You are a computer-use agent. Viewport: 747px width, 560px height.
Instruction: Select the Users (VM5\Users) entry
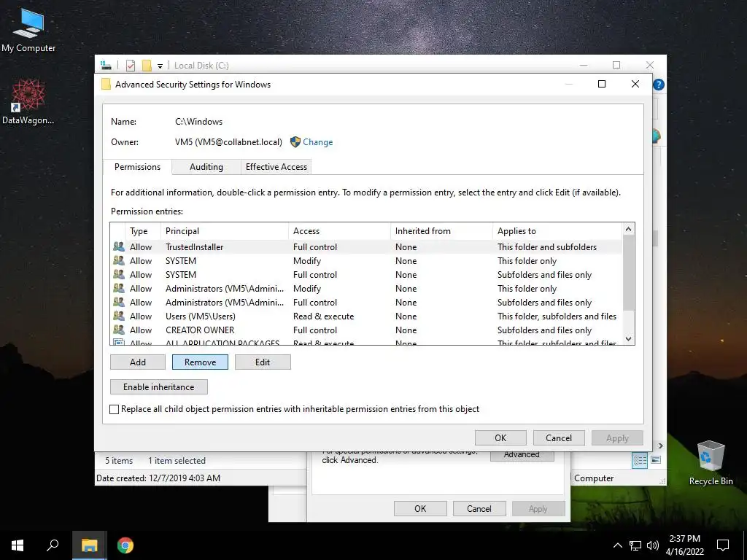[366, 316]
